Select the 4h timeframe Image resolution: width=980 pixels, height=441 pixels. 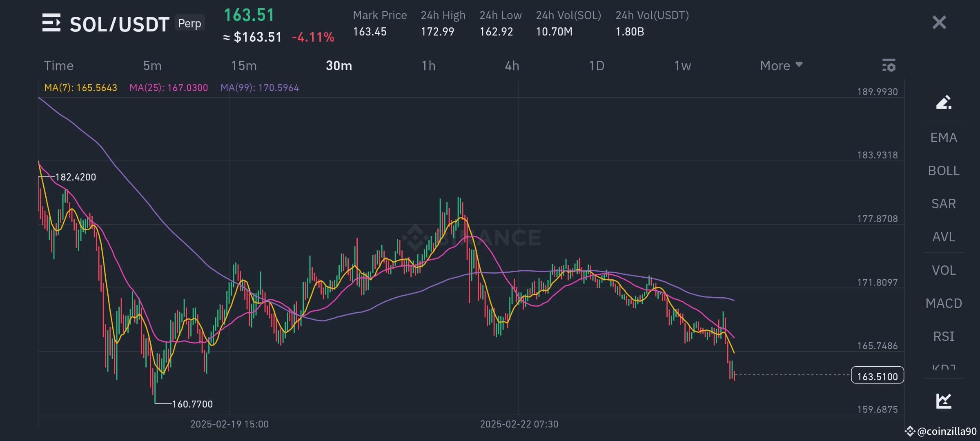pos(512,66)
